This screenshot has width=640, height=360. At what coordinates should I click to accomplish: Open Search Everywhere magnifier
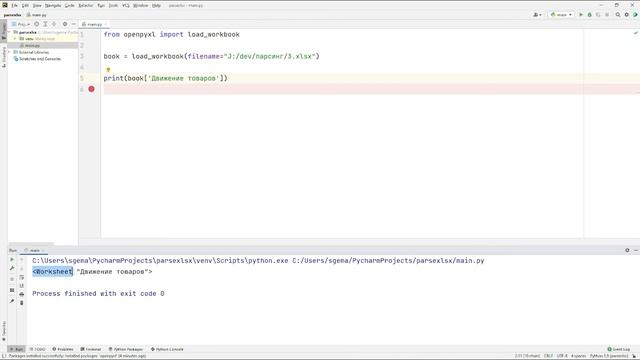(618, 15)
